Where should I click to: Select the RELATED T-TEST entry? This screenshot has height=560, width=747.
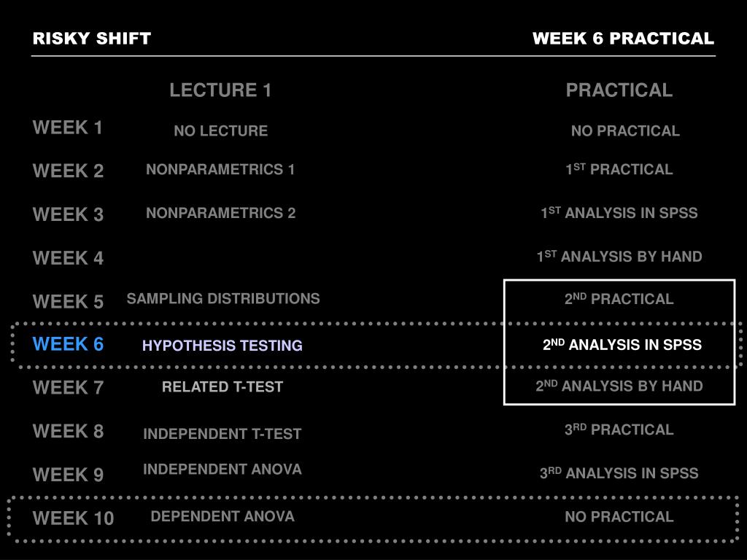pyautogui.click(x=222, y=387)
